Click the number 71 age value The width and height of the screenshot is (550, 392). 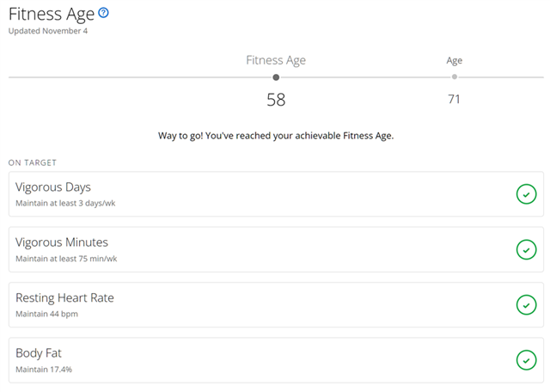coord(454,100)
